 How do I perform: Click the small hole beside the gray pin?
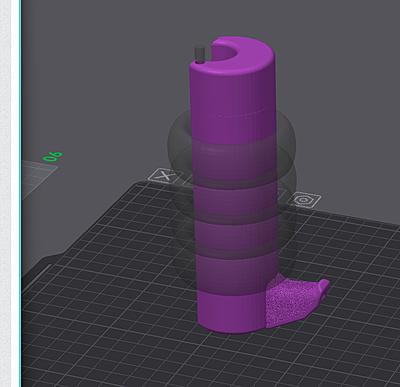[200, 62]
